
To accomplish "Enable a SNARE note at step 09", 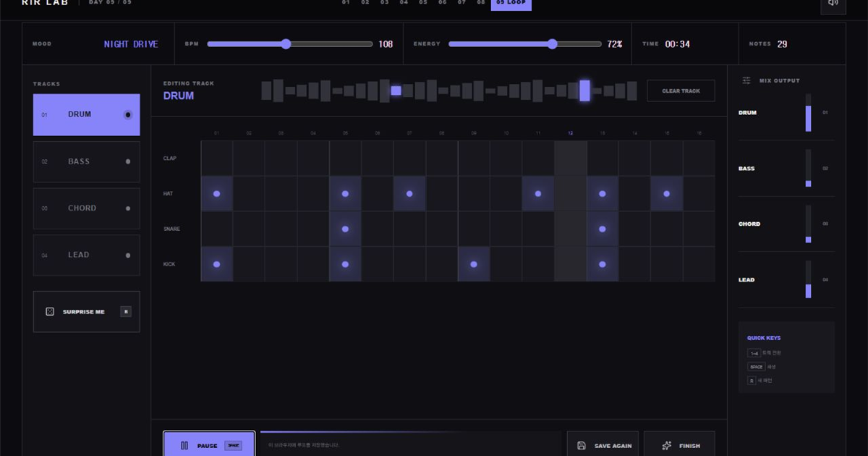I will point(474,229).
